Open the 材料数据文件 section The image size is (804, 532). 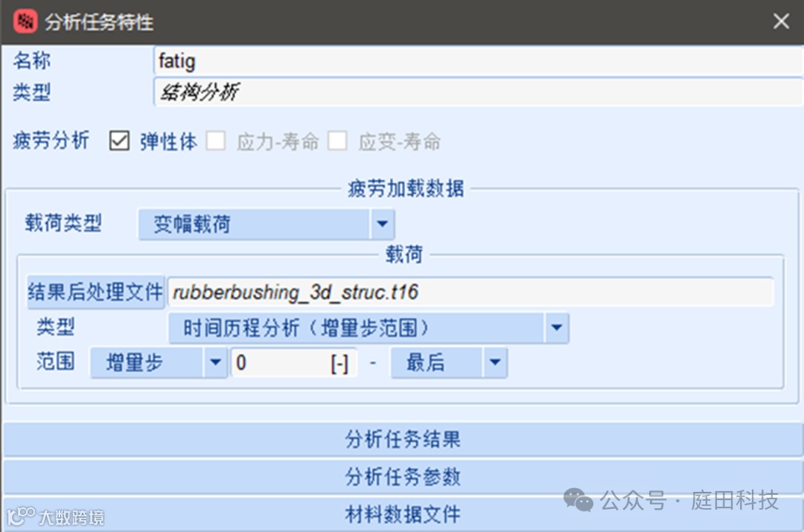point(403,514)
